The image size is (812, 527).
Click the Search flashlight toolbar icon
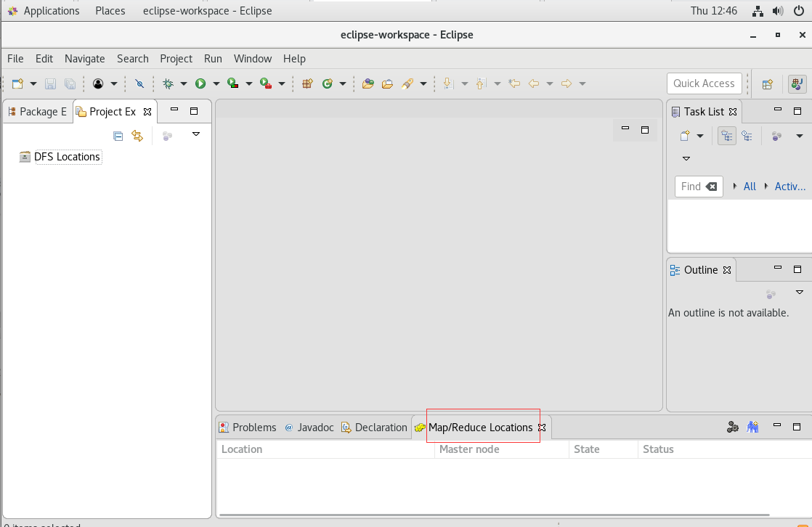pyautogui.click(x=407, y=84)
